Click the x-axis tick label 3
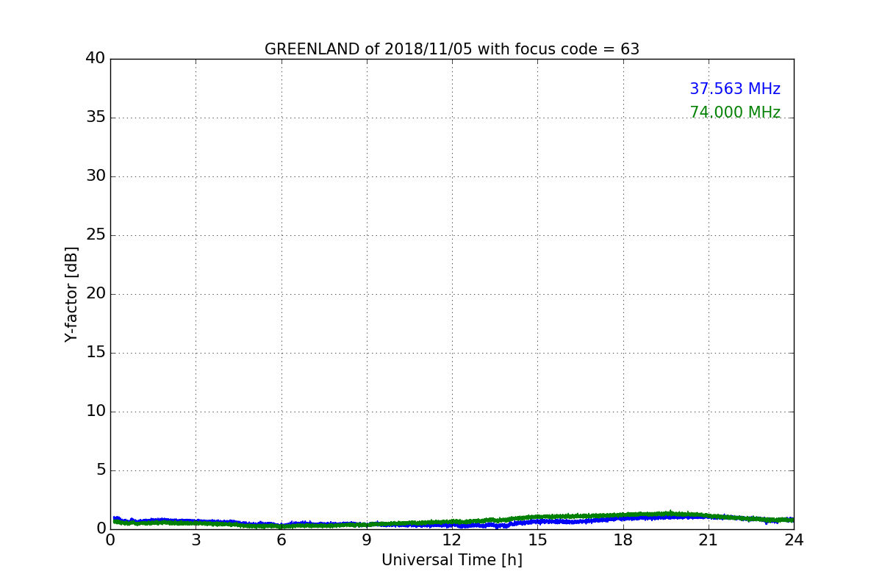 (196, 540)
